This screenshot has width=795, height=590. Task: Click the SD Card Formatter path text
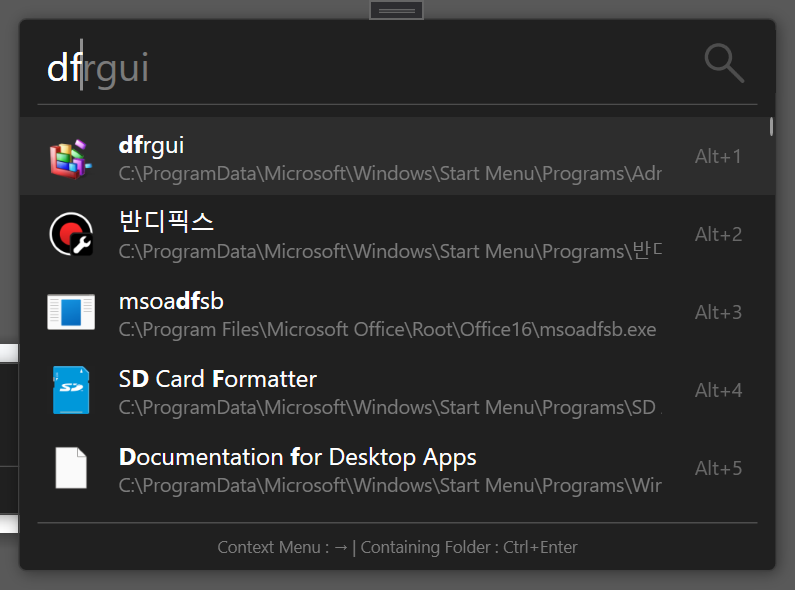tap(390, 408)
